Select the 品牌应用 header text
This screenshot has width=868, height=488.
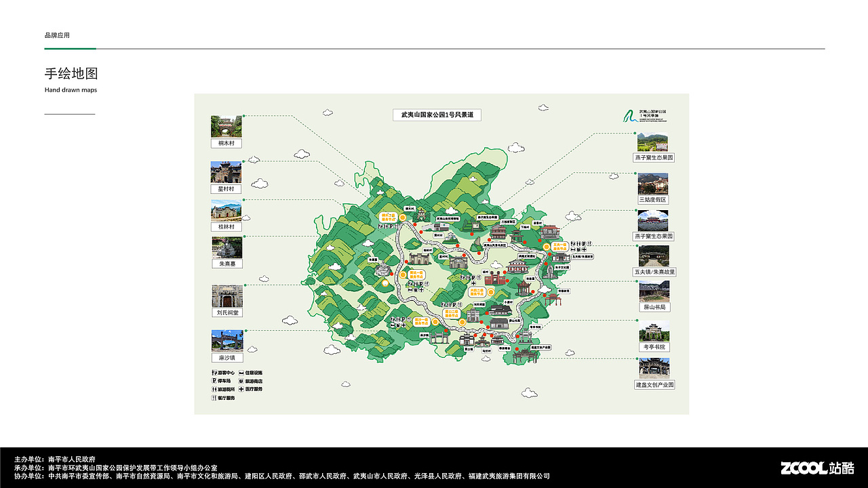coord(57,35)
